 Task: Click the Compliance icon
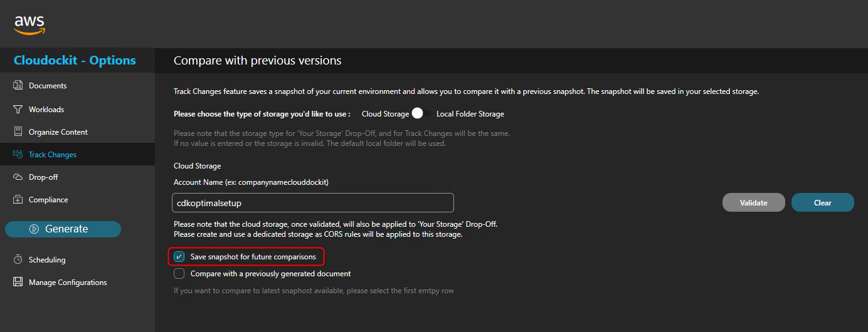pyautogui.click(x=18, y=200)
